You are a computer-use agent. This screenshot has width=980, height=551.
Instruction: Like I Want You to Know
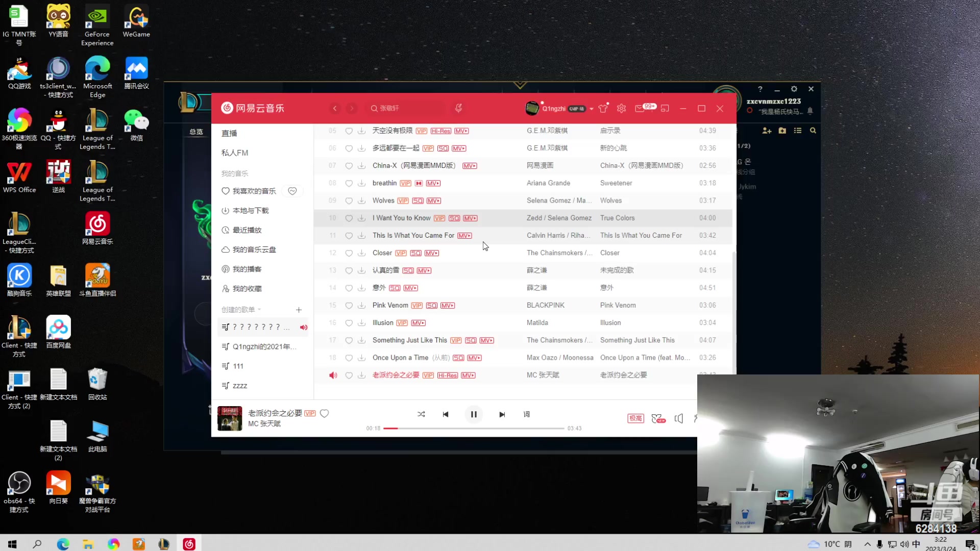click(349, 218)
